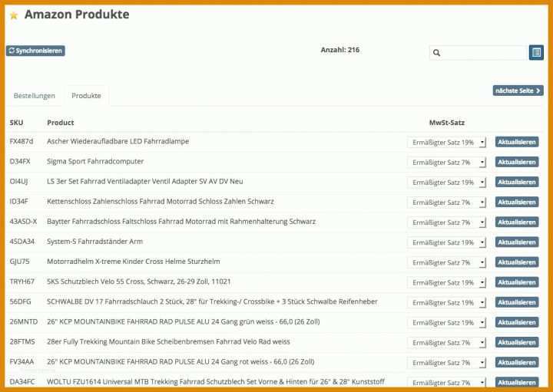Click the MwSt-Satz column header
The height and width of the screenshot is (392, 553).
[446, 123]
